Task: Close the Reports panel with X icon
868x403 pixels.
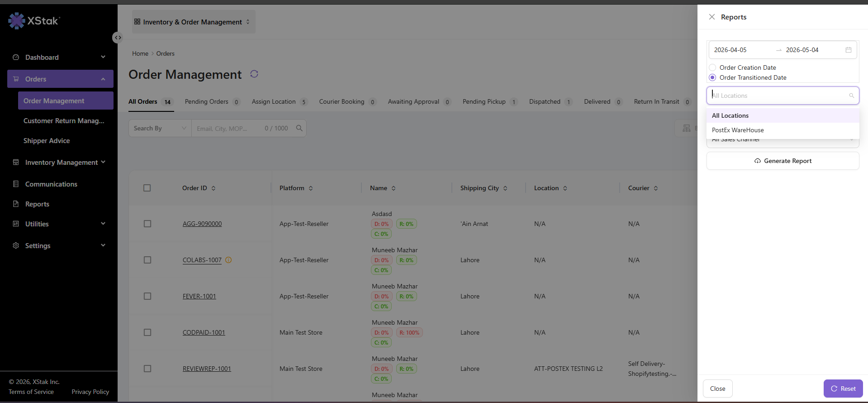Action: (x=712, y=17)
